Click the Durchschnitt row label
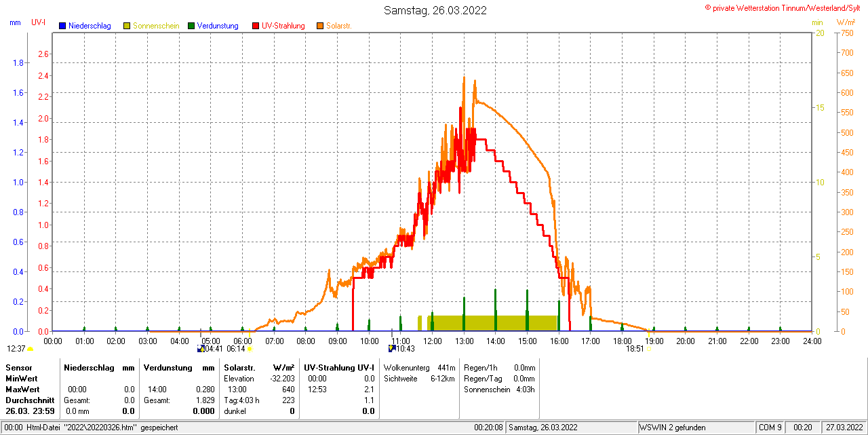The height and width of the screenshot is (435, 868). 29,400
